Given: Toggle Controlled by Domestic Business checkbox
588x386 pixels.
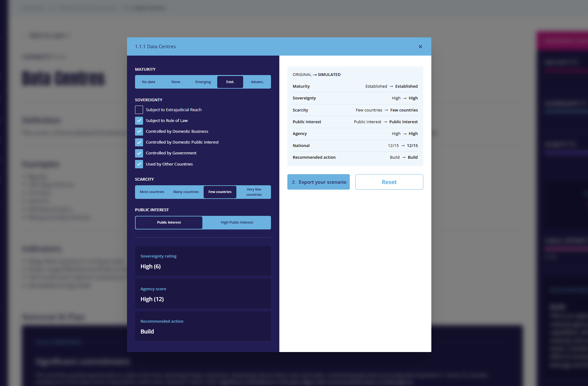Looking at the screenshot, I should click(139, 131).
